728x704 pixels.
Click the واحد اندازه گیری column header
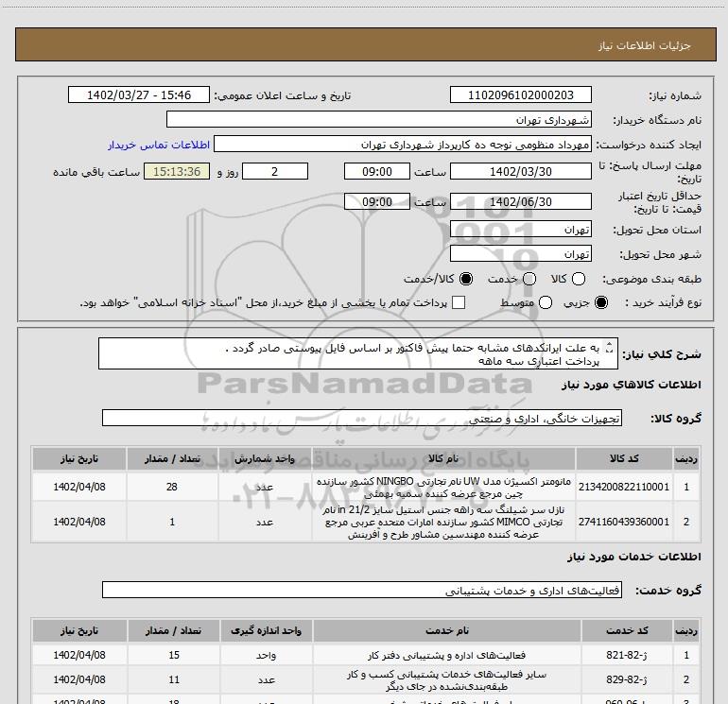click(266, 630)
